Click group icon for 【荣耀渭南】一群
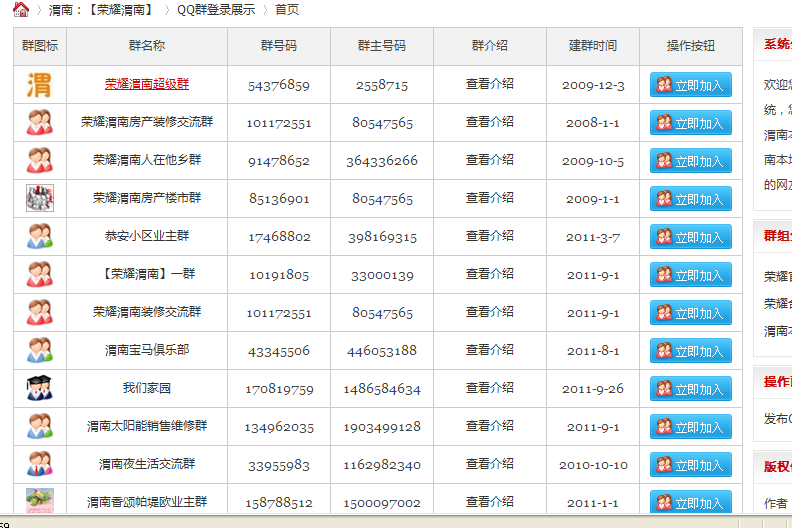This screenshot has height=528, width=792. pos(39,274)
